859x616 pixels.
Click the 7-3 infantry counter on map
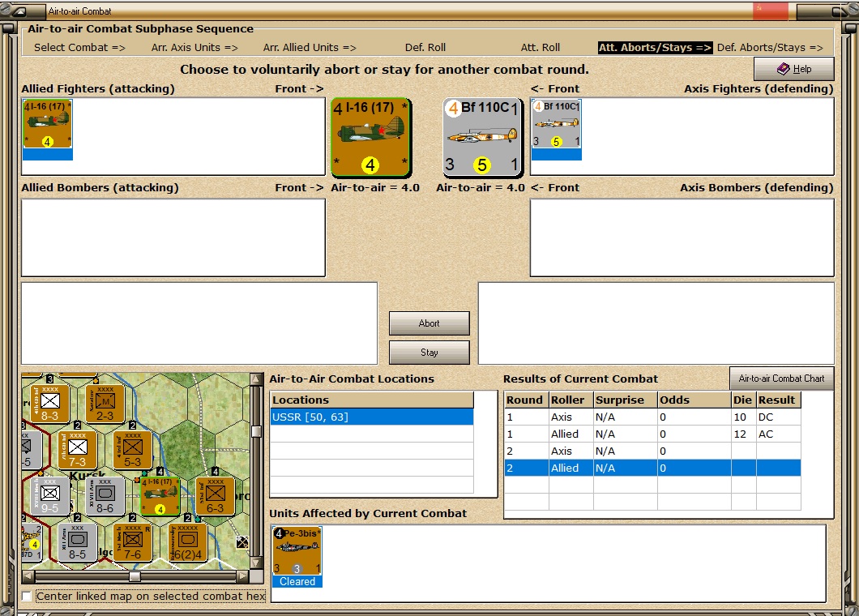click(77, 450)
